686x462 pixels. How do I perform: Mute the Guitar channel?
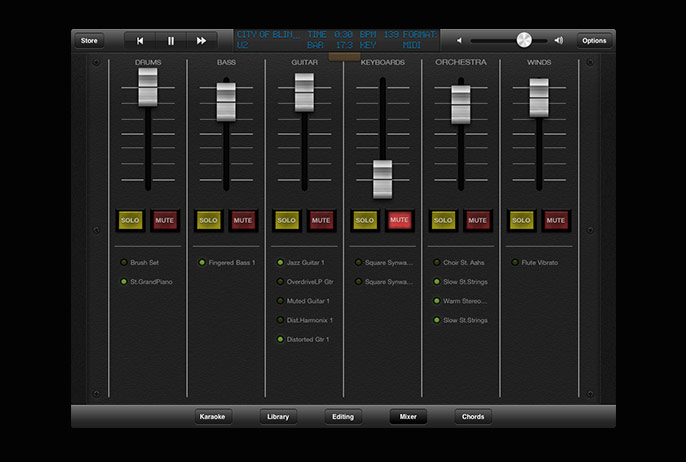click(x=321, y=220)
